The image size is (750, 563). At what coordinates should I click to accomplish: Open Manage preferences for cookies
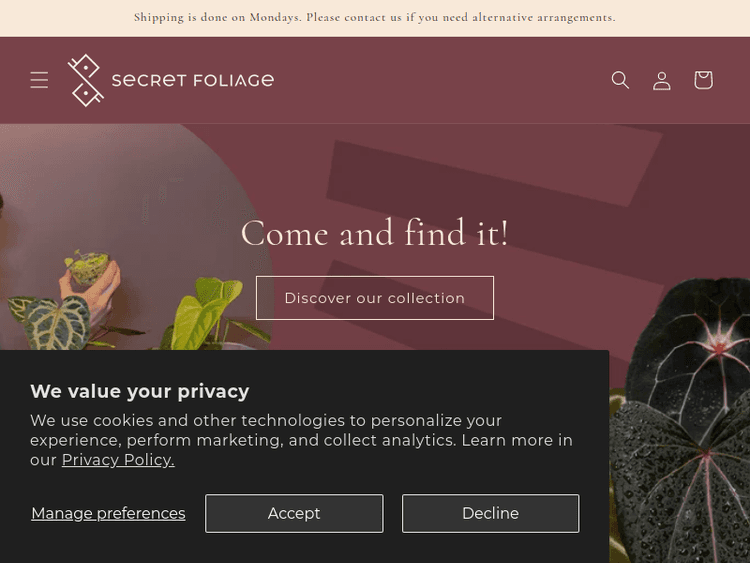click(108, 513)
